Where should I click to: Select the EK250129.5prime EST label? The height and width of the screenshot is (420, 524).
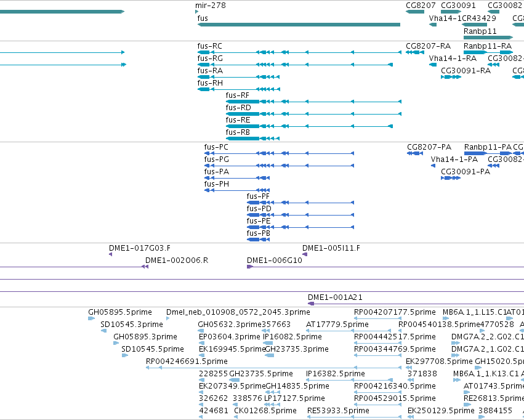[441, 411]
